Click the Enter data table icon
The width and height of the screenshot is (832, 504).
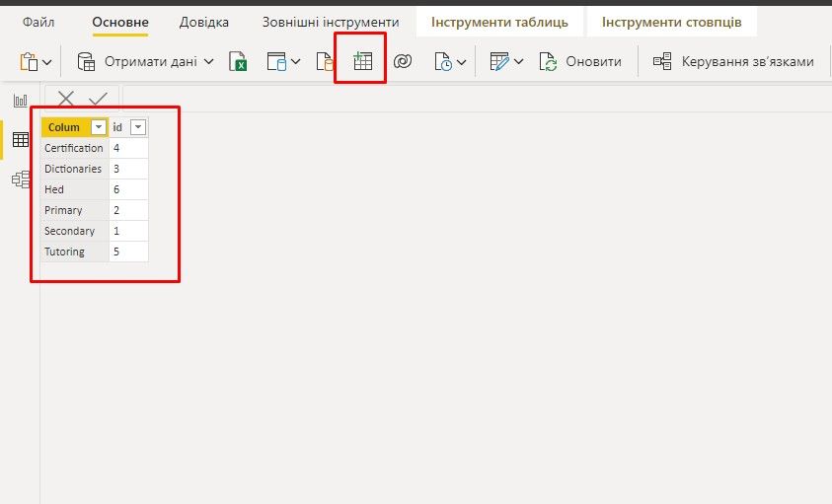coord(363,61)
